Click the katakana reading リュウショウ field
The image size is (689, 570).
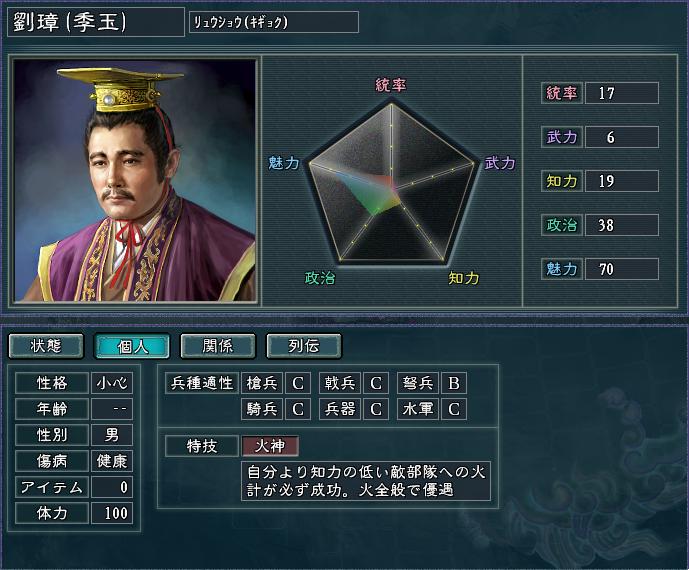(274, 22)
